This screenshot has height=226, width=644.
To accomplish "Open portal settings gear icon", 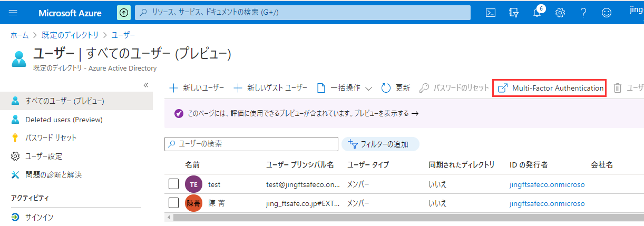I will (x=560, y=13).
